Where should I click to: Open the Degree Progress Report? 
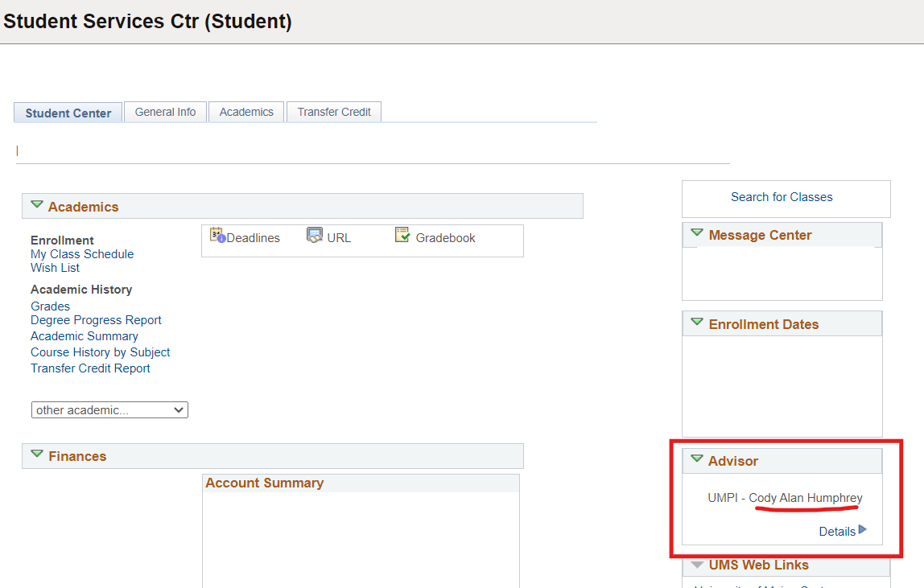96,320
